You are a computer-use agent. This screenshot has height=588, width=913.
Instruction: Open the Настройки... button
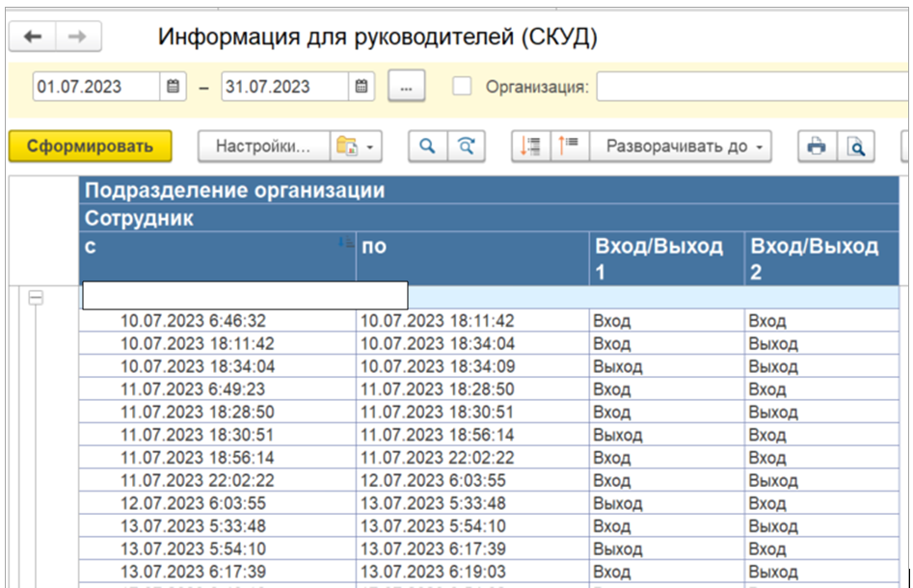point(263,147)
